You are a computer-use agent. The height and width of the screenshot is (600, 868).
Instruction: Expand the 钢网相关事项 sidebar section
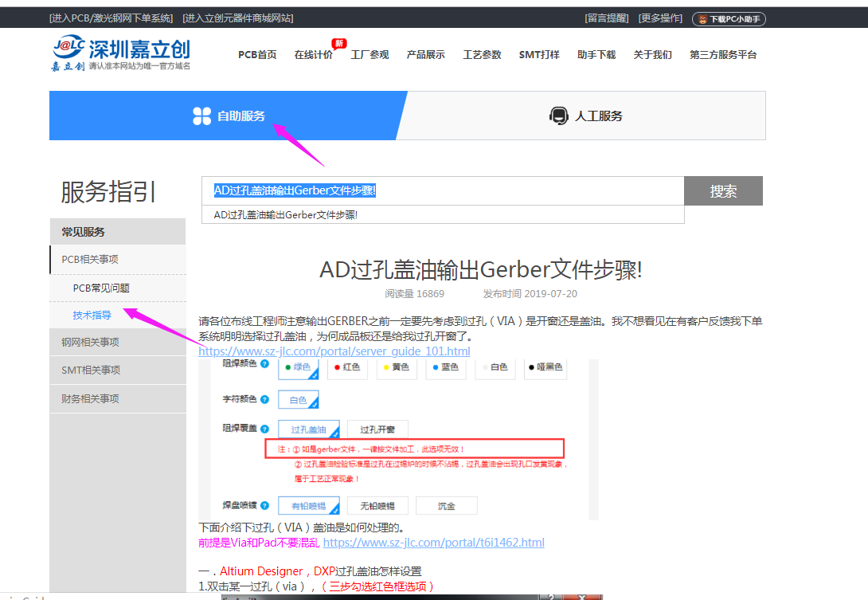[90, 343]
